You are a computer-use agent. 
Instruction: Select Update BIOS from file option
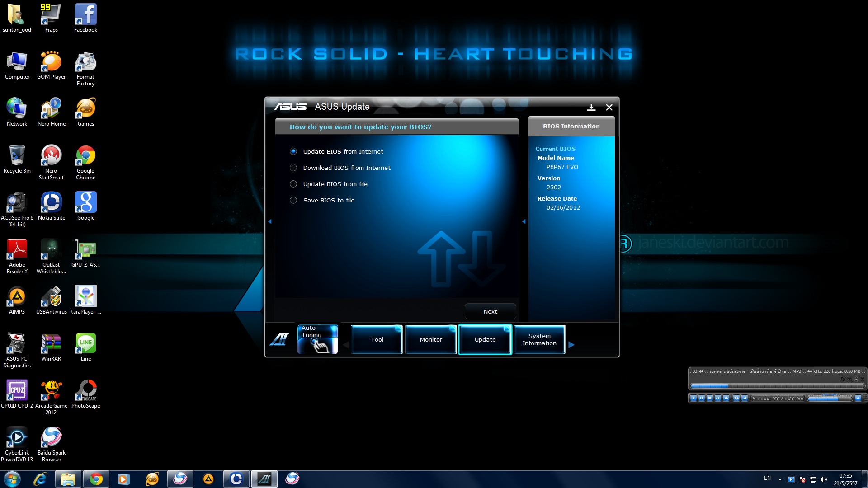tap(293, 184)
